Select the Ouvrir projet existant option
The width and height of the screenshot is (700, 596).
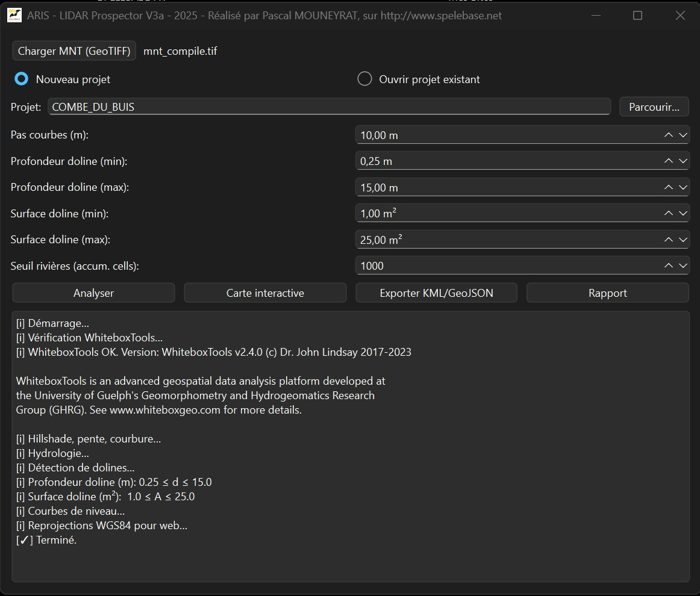[364, 79]
